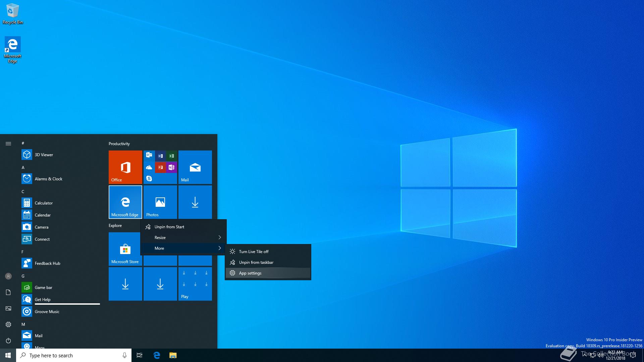This screenshot has width=644, height=362.
Task: Open the Get Help app
Action: coord(61,299)
